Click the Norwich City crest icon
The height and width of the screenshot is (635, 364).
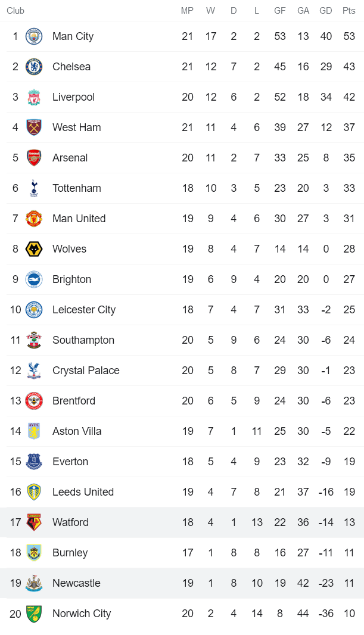[x=34, y=614]
